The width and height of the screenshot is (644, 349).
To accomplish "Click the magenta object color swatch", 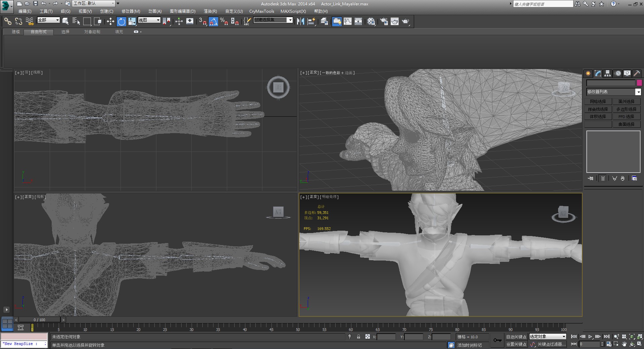I will tap(639, 83).
